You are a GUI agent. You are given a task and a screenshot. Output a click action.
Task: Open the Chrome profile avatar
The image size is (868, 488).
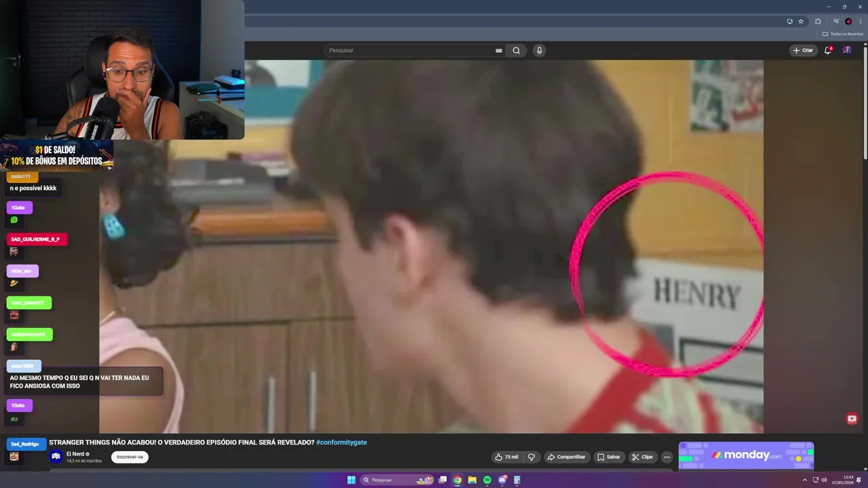(x=848, y=21)
